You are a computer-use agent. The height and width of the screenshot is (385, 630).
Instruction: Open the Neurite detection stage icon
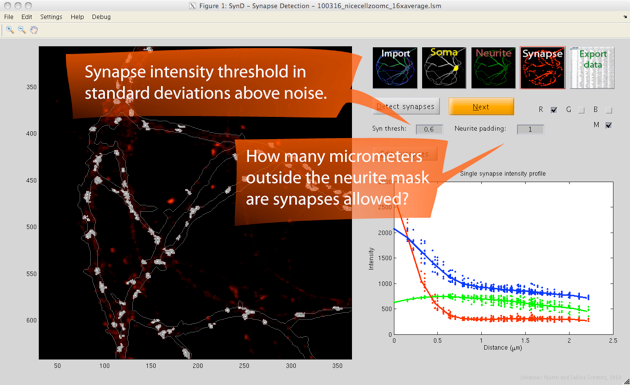click(493, 68)
